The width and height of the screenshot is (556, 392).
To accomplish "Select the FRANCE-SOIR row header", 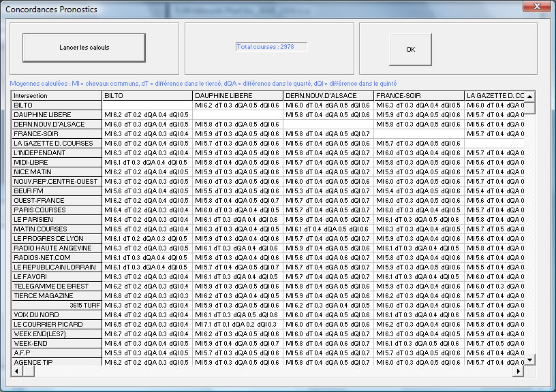I will tap(57, 134).
